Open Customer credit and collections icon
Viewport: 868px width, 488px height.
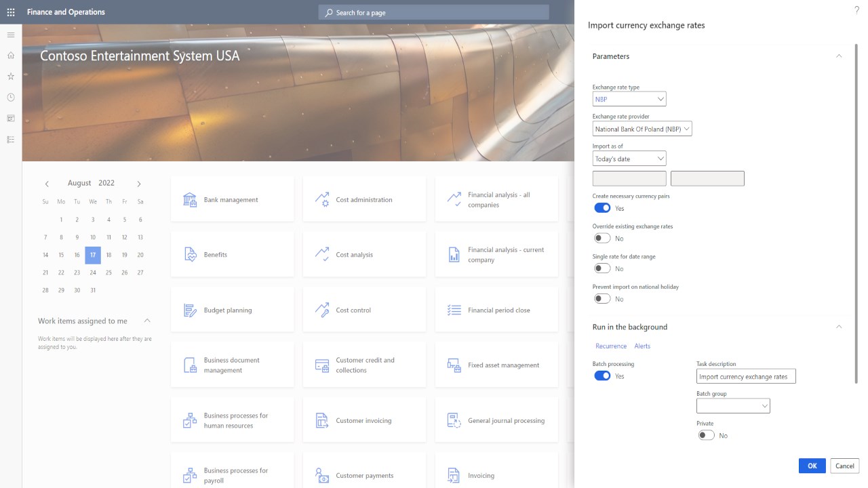click(x=322, y=365)
